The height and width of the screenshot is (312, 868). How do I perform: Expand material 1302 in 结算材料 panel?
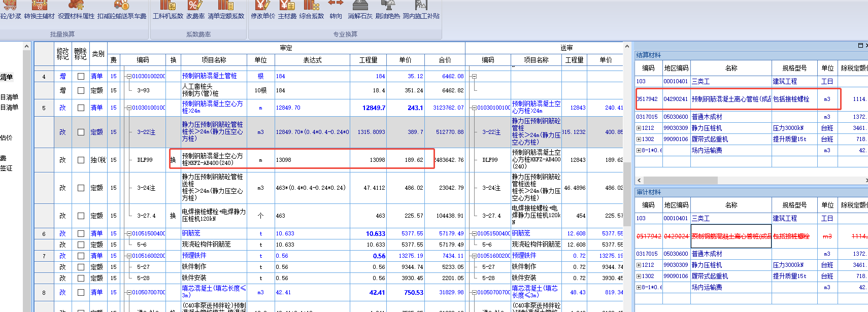pyautogui.click(x=639, y=139)
